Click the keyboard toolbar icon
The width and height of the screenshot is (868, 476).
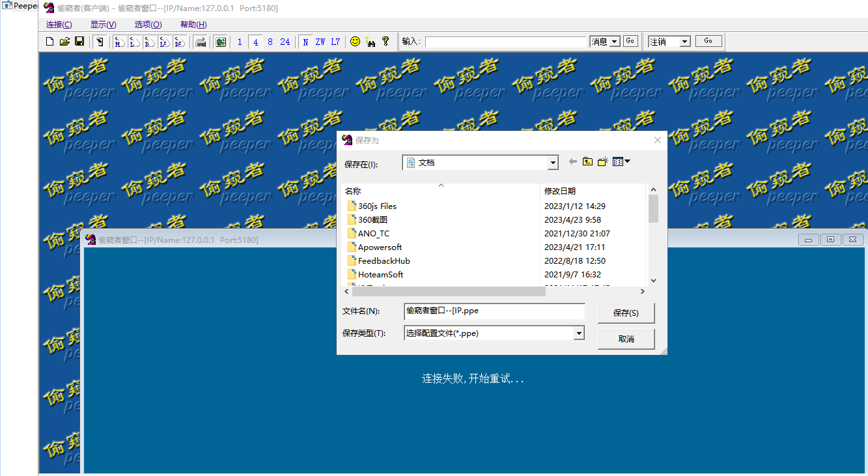click(x=201, y=42)
